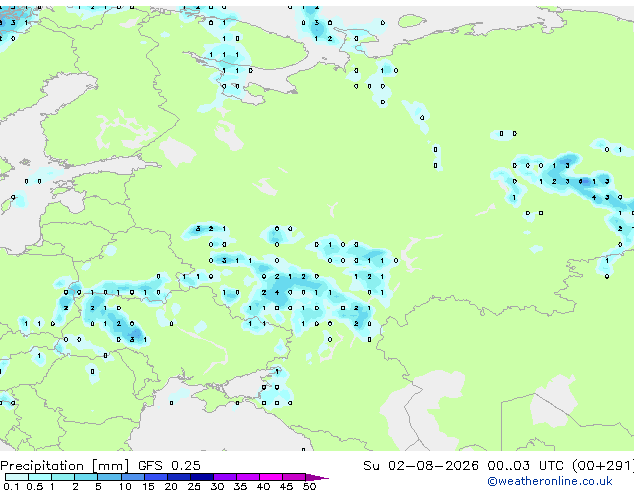Click the '00..03 UTC' time range text
The height and width of the screenshot is (490, 634).
(525, 466)
